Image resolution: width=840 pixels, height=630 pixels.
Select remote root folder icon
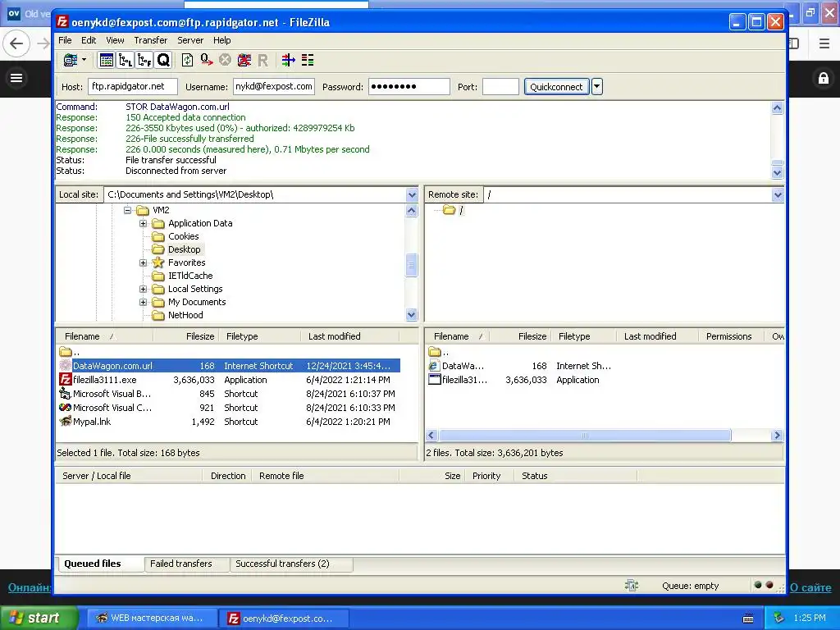449,210
